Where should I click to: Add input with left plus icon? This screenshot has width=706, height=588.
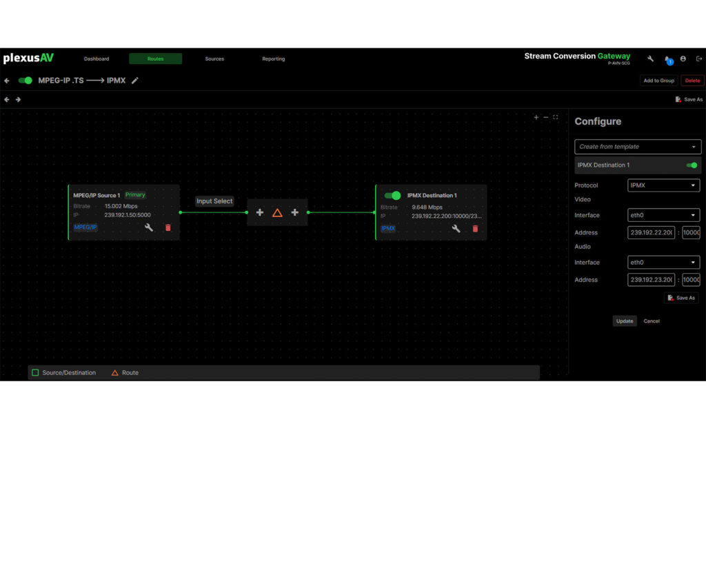[260, 212]
